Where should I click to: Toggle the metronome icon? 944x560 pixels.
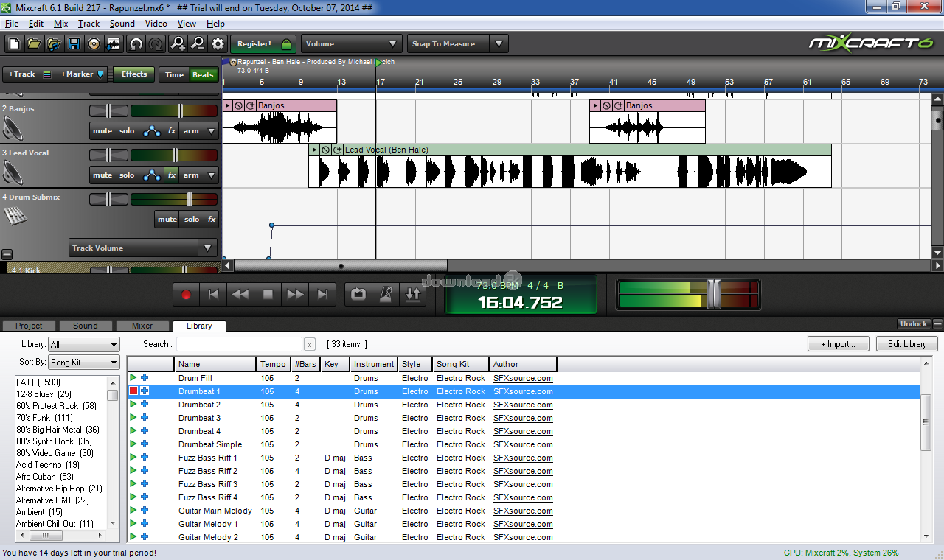pyautogui.click(x=386, y=294)
